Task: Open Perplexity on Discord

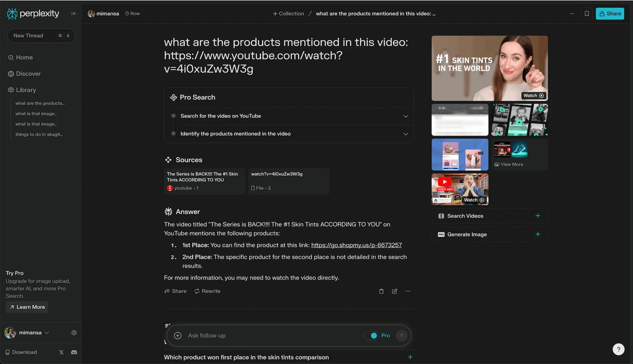Action: pos(74,352)
